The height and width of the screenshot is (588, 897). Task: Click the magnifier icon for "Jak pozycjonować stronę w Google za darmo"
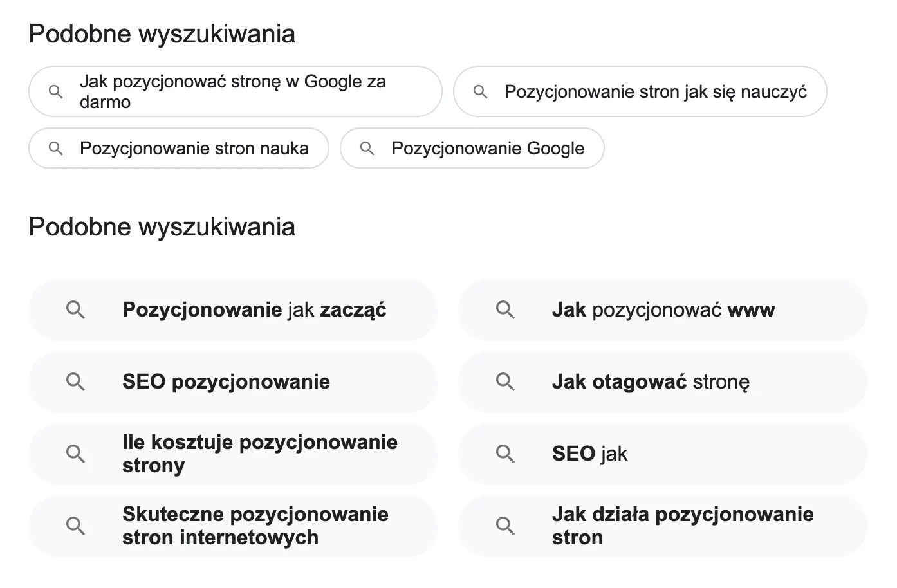point(55,91)
